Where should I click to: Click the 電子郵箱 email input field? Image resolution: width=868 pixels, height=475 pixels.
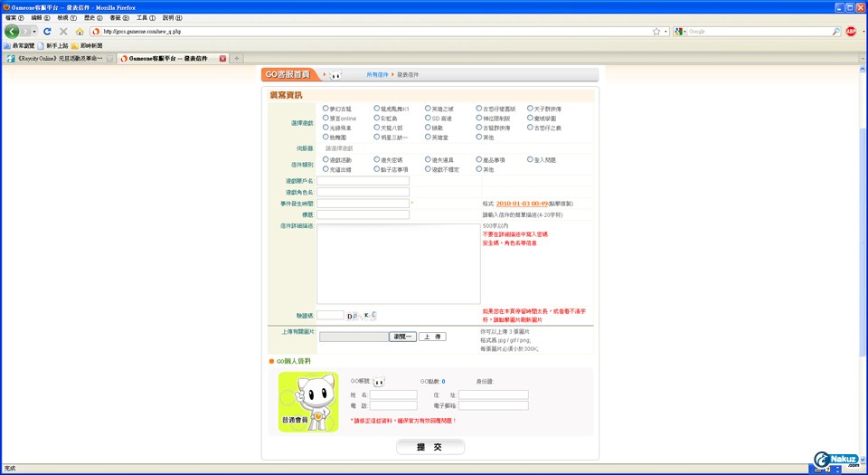[494, 406]
